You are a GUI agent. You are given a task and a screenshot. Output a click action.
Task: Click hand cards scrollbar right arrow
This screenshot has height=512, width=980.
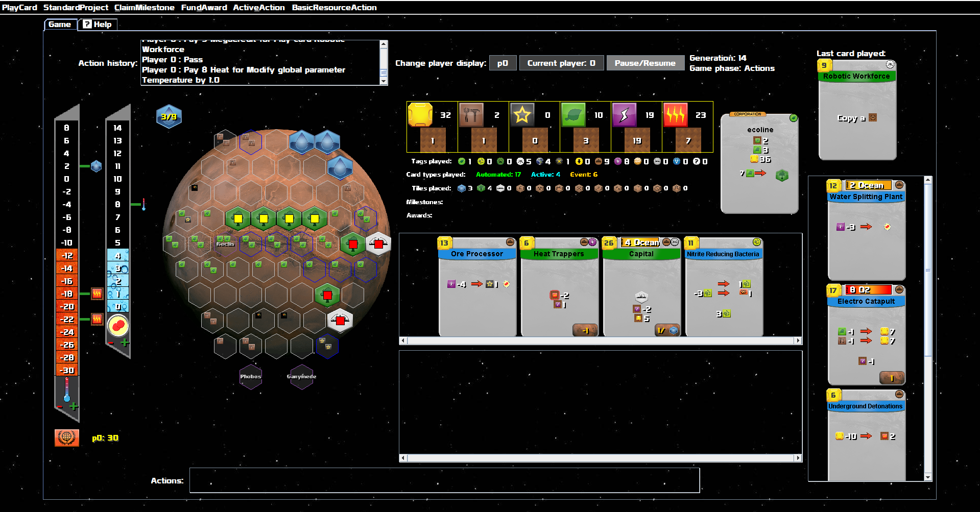798,340
